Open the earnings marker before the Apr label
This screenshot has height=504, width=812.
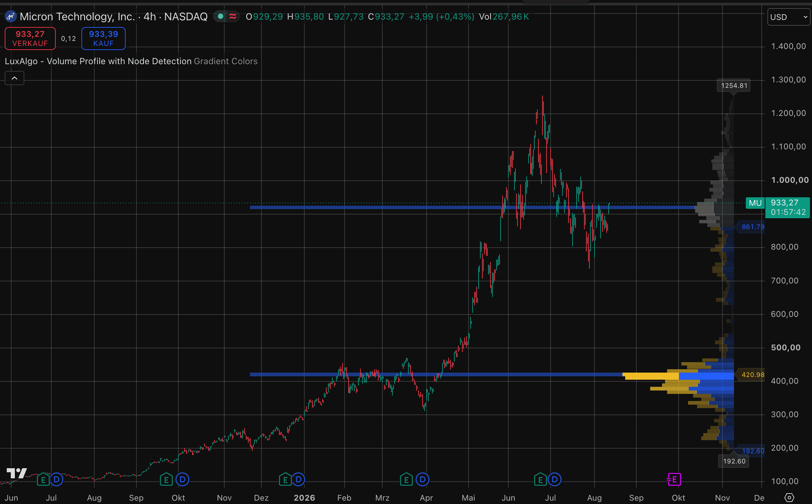pos(406,479)
